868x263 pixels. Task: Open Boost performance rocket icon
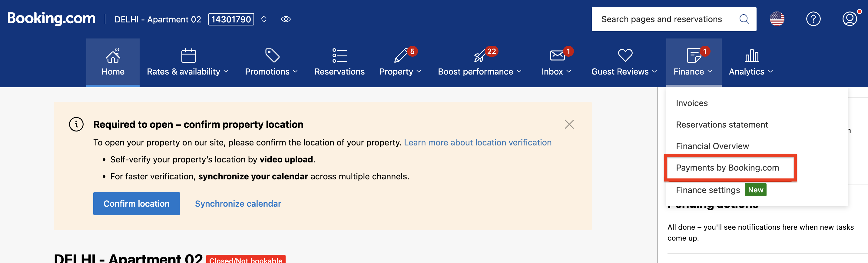[479, 56]
